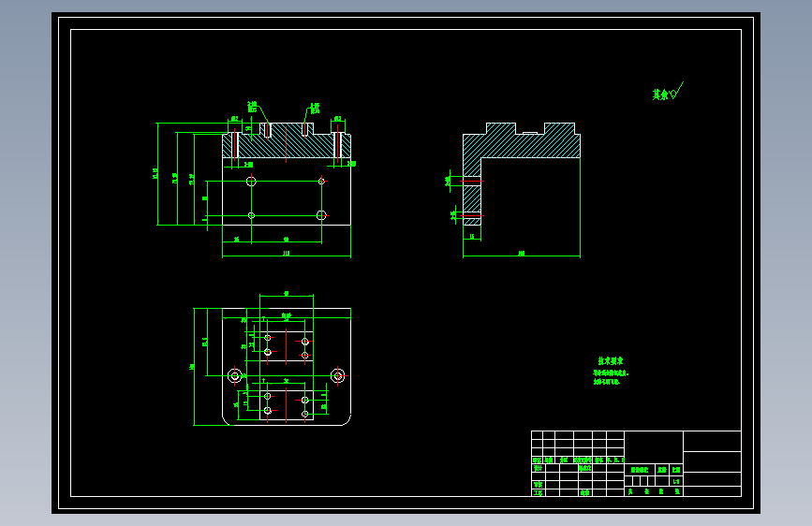This screenshot has height=526, width=812.
Task: Select the 1:1 scale value in the title block
Action: (676, 481)
